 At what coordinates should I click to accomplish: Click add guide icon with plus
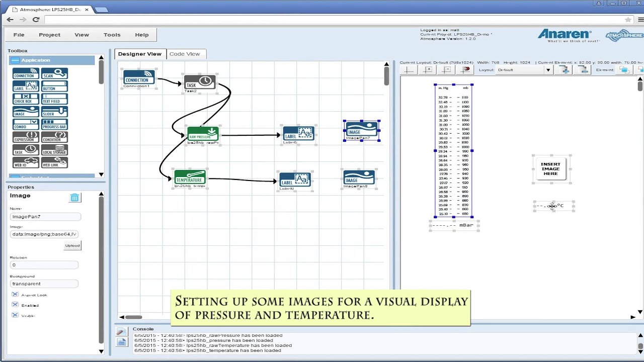pyautogui.click(x=428, y=70)
